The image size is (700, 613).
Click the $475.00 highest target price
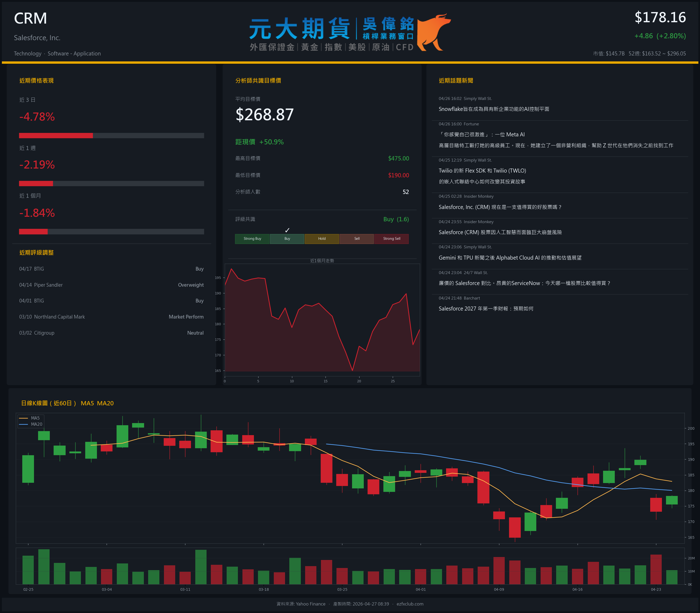(x=398, y=158)
